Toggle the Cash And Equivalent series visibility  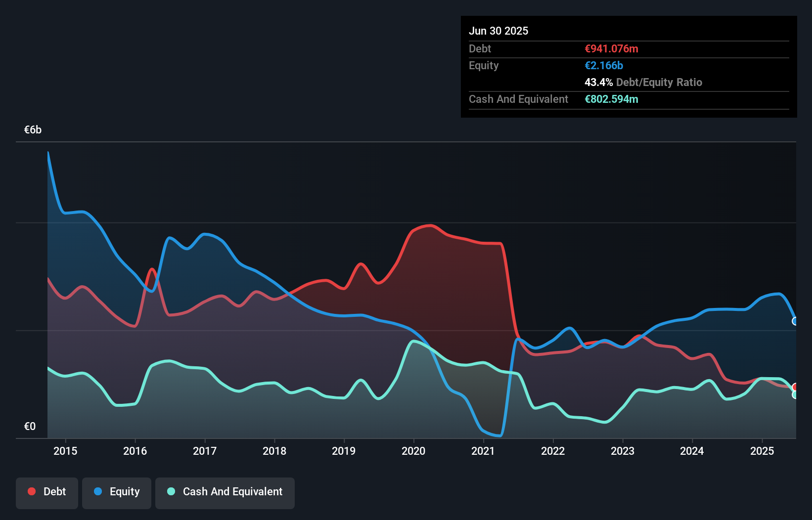tap(225, 491)
